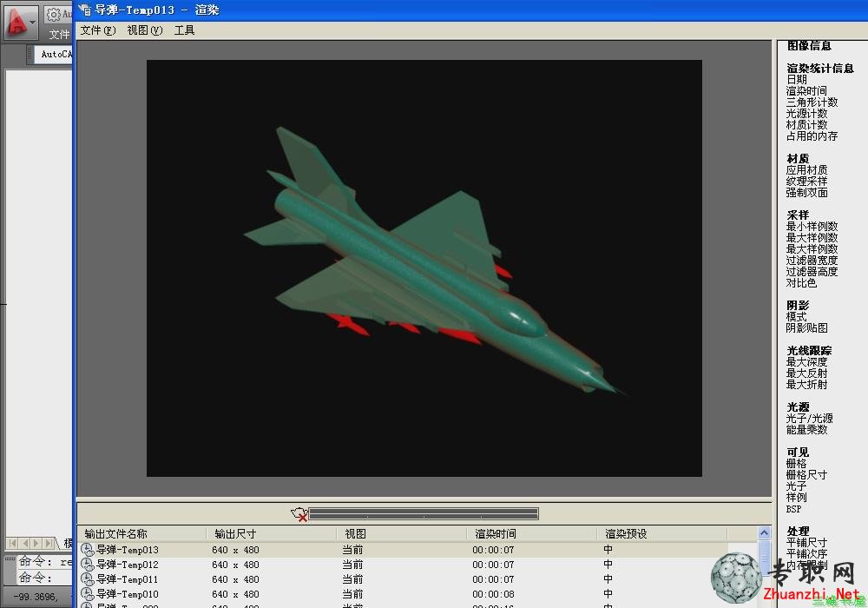The image size is (868, 608).
Task: Click the 平铺尺寸 property
Action: pyautogui.click(x=806, y=543)
